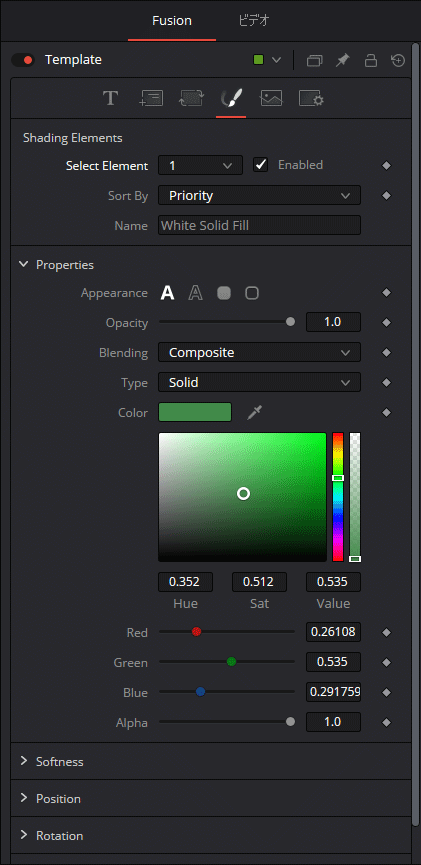This screenshot has width=421, height=865.
Task: Open the Blending Composite dropdown
Action: coord(259,353)
